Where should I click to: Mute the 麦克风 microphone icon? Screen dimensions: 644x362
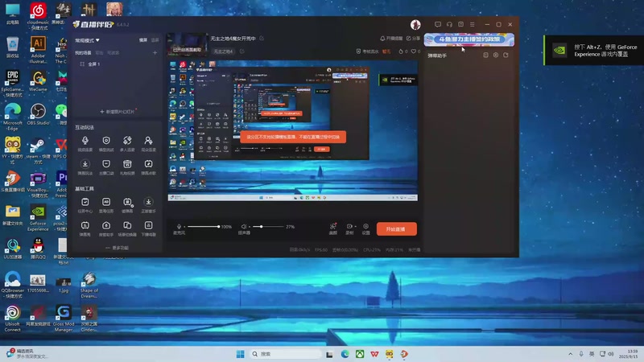tap(179, 227)
